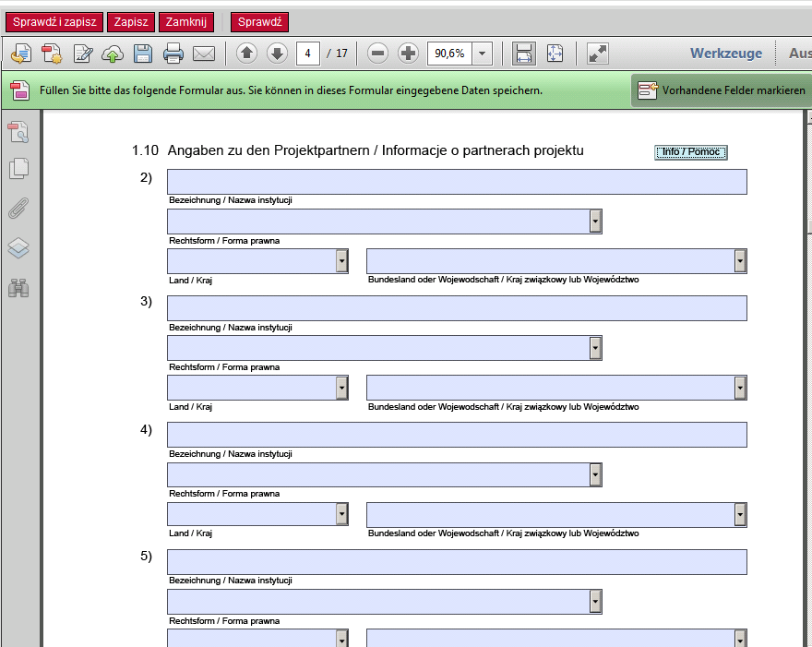The height and width of the screenshot is (647, 812).
Task: Open Rechtsform dropdown for partner 4
Action: click(x=595, y=474)
